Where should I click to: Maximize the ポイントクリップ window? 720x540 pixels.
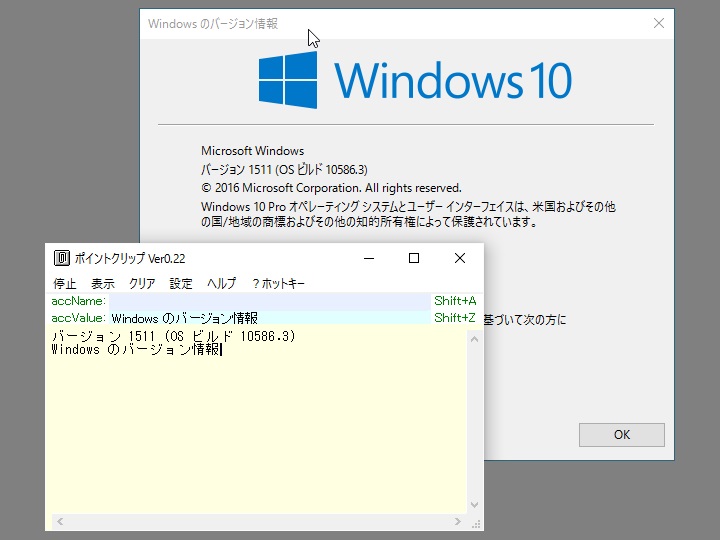(x=414, y=258)
